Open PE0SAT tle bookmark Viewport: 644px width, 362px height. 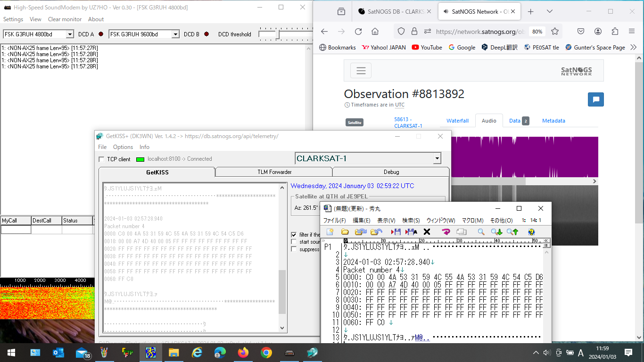[x=541, y=47]
